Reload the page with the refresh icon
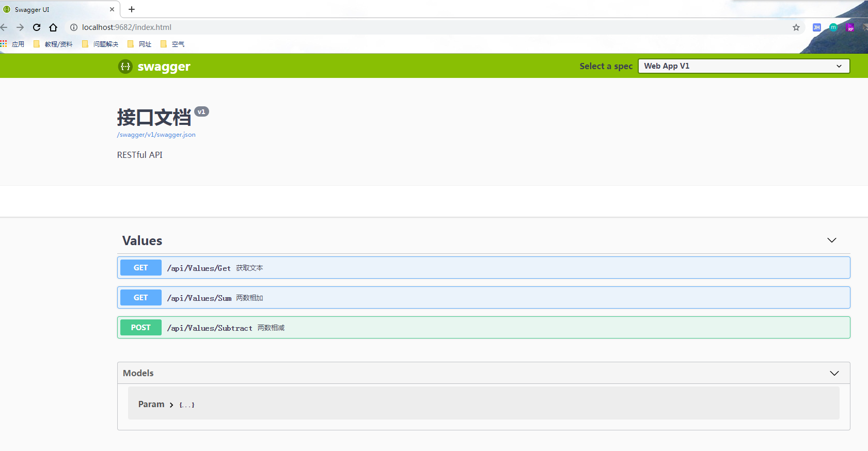Image resolution: width=868 pixels, height=451 pixels. 37,27
